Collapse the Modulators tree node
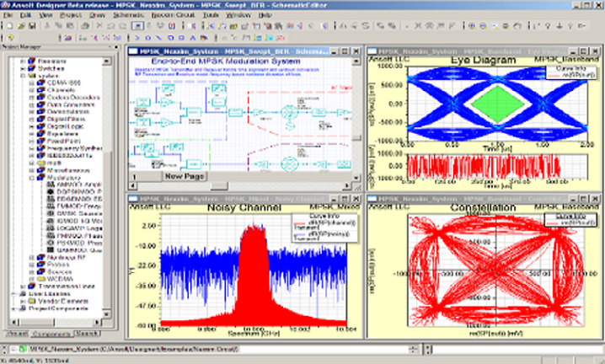Viewport: 605px width, 364px height. pos(32,178)
